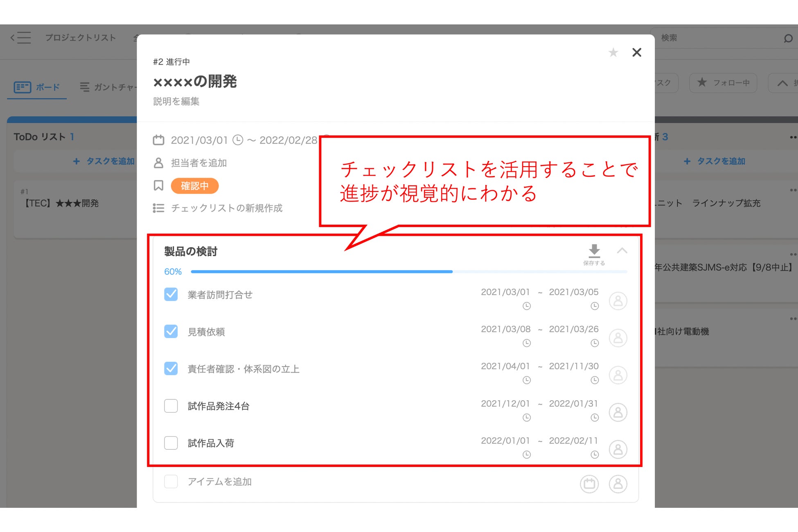Screen dimensions: 798x532
Task: Open the calendar icon in アイテムを追加 row
Action: (589, 484)
